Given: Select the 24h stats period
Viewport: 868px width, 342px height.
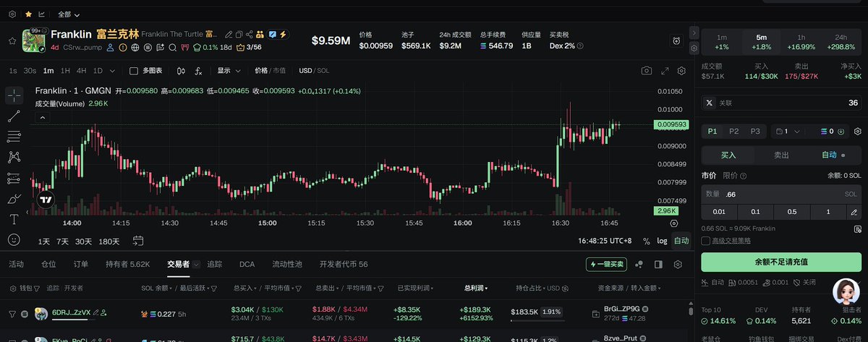Looking at the screenshot, I should coord(841,41).
